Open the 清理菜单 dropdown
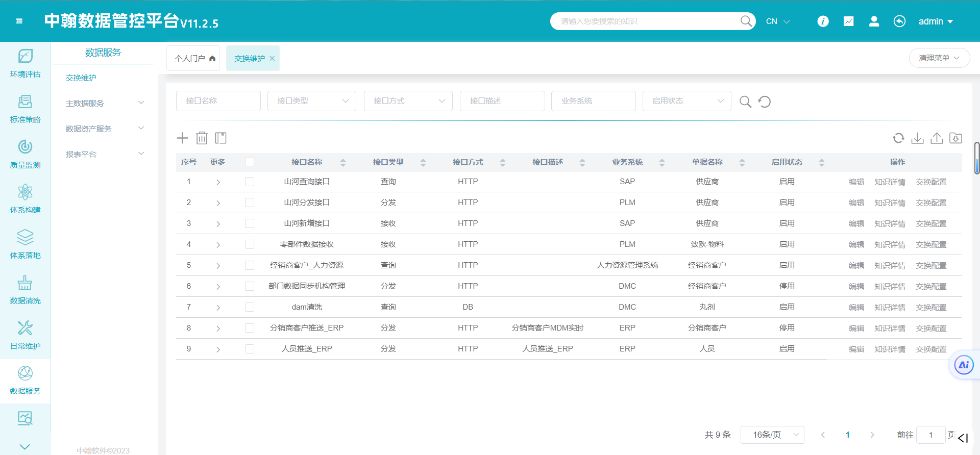 940,58
